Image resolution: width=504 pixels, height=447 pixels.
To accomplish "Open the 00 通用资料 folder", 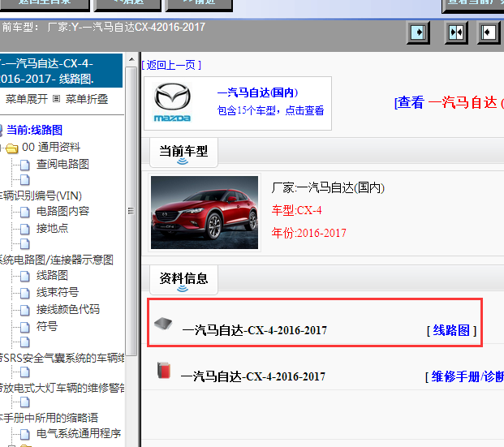I will pyautogui.click(x=51, y=147).
